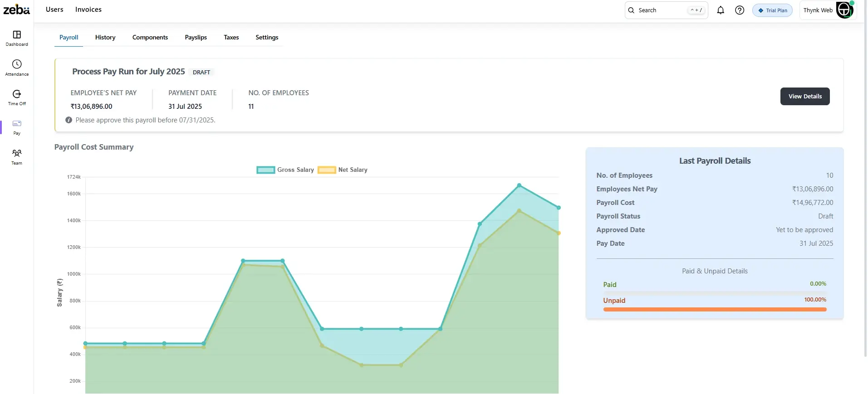This screenshot has height=394, width=868.
Task: Click the payment date 31 Jul 2025
Action: coord(185,107)
